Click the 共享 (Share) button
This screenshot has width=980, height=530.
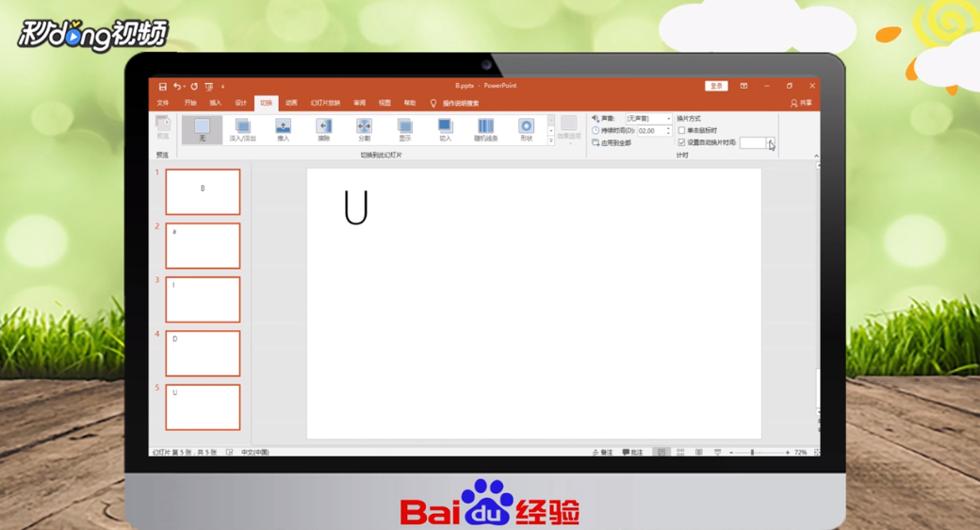point(801,103)
